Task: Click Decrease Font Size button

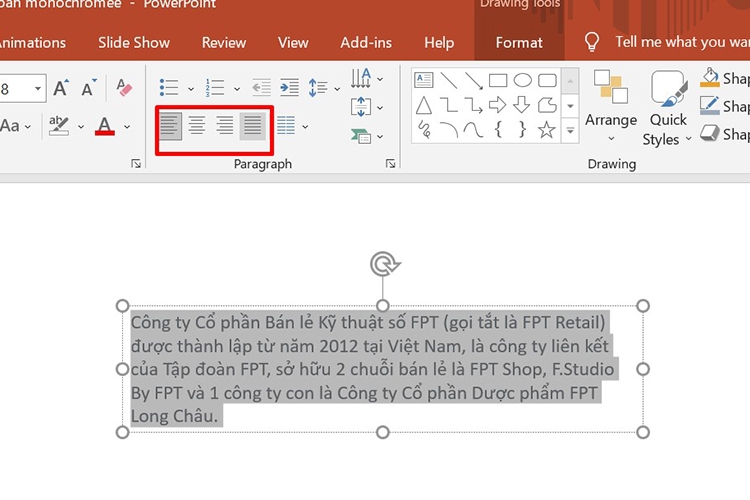Action: [x=88, y=88]
